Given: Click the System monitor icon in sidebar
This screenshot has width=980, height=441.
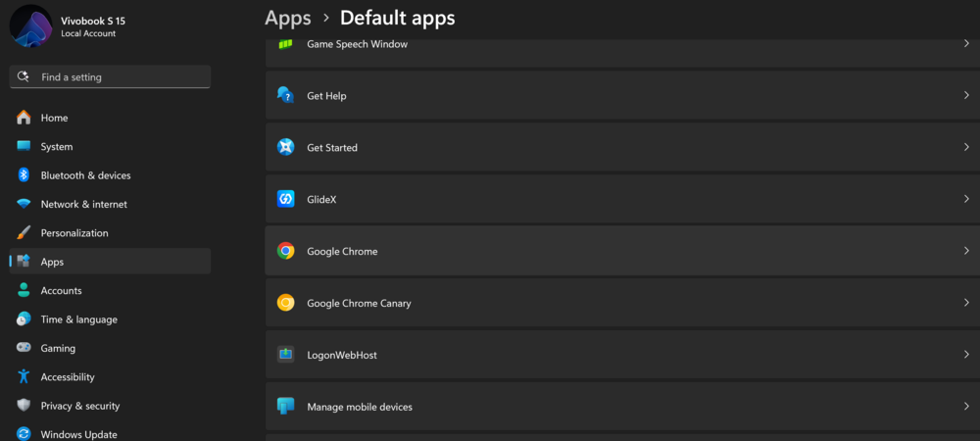Looking at the screenshot, I should pos(24,146).
